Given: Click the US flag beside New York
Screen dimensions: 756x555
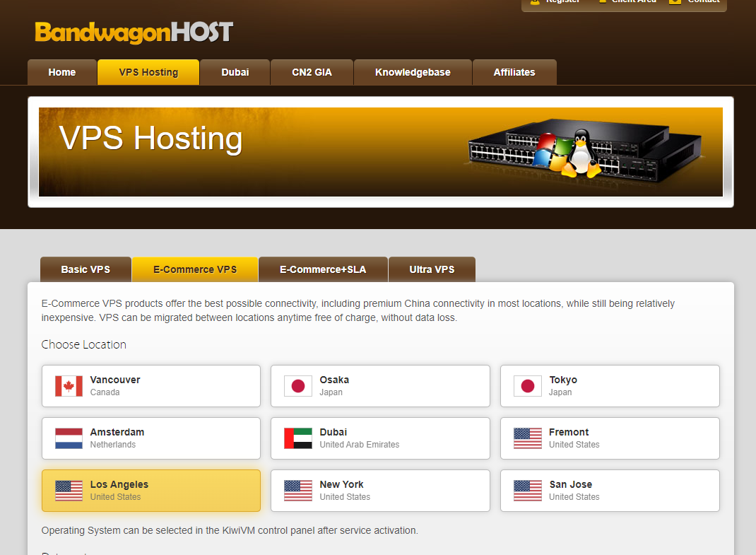Looking at the screenshot, I should (298, 491).
